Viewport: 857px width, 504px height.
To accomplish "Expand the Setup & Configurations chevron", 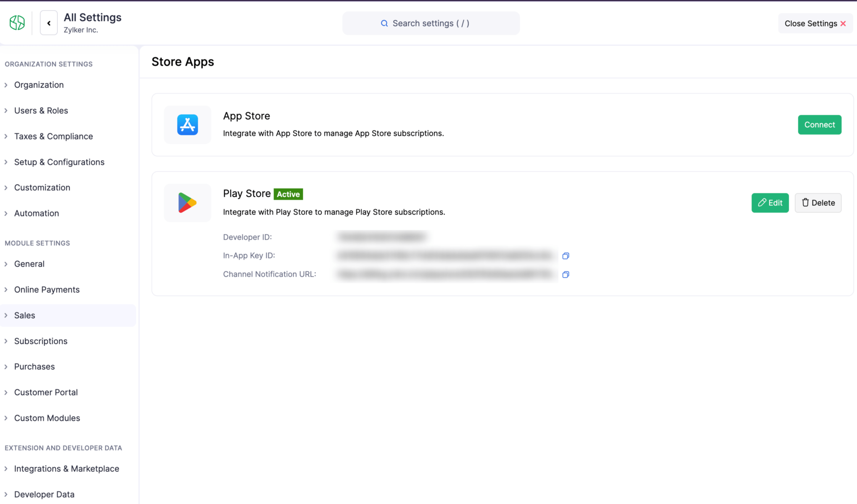I will tap(6, 162).
